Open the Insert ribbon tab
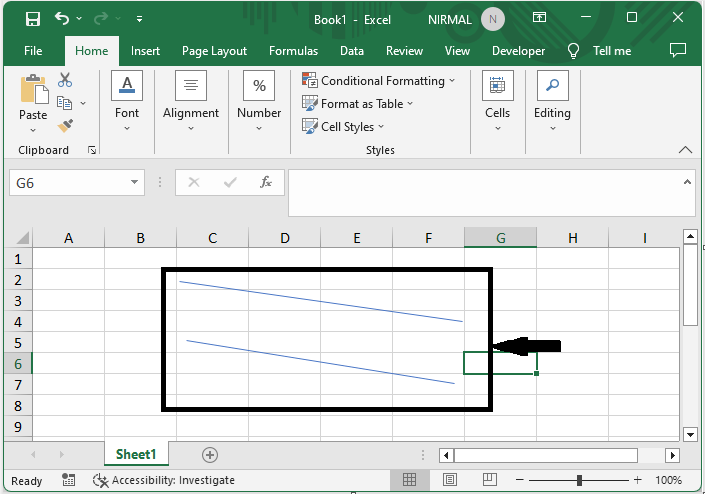 [x=145, y=51]
